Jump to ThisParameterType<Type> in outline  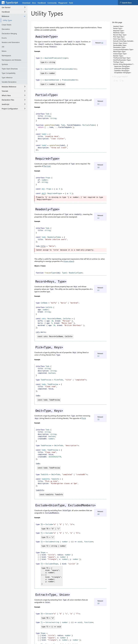pyautogui.click(x=122, y=58)
